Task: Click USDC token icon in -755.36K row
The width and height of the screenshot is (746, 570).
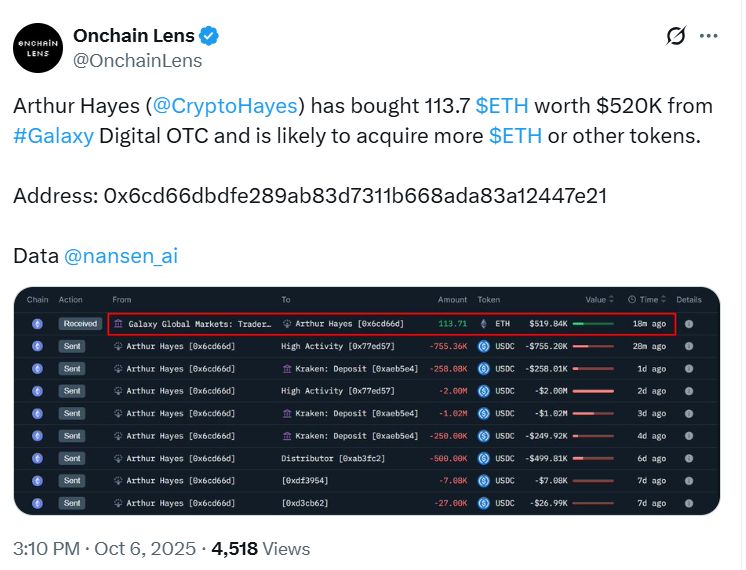Action: pyautogui.click(x=484, y=346)
